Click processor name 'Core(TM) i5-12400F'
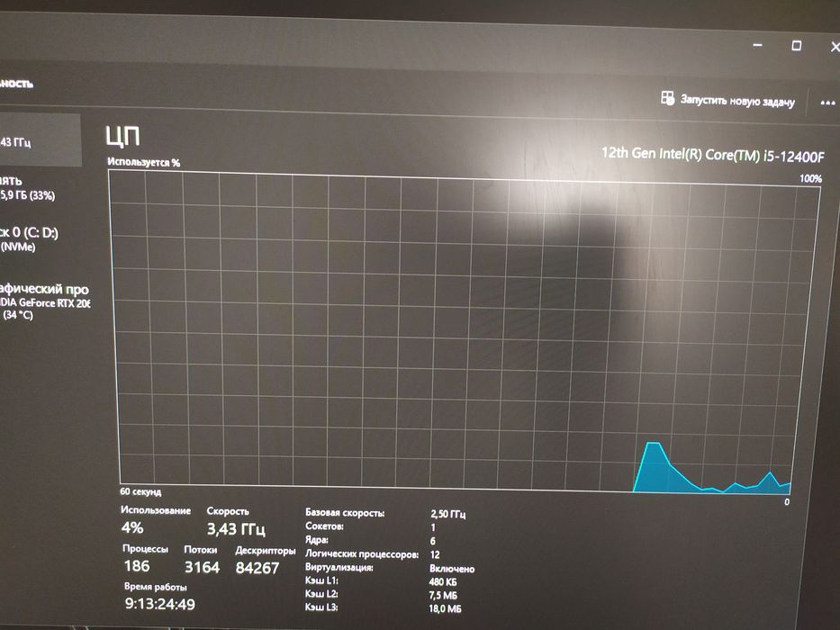The height and width of the screenshot is (630, 840). pyautogui.click(x=764, y=156)
